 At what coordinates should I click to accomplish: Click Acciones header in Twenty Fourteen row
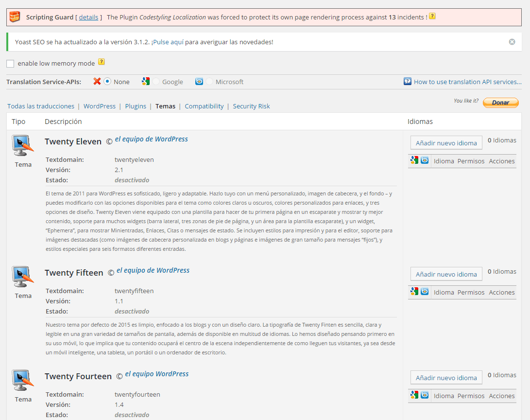pyautogui.click(x=502, y=396)
